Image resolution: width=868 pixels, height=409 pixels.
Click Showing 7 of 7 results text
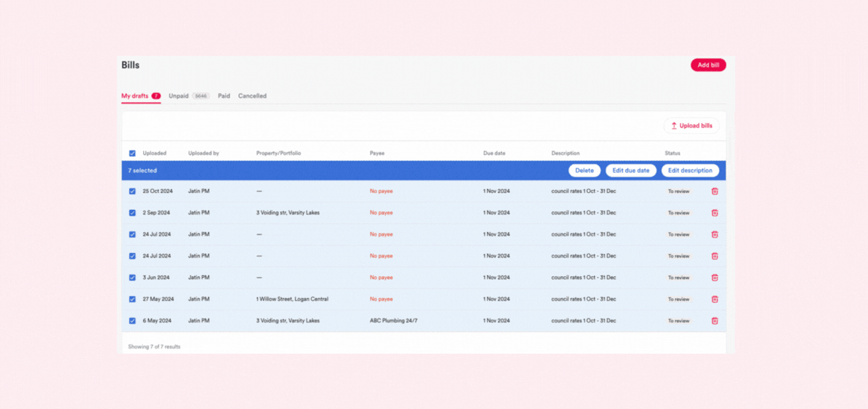coord(154,347)
